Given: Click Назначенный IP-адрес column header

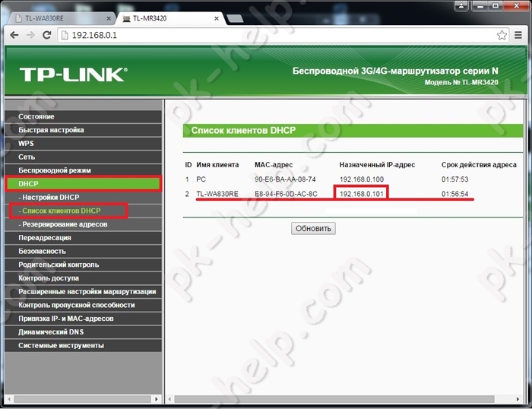Looking at the screenshot, I should tap(377, 165).
